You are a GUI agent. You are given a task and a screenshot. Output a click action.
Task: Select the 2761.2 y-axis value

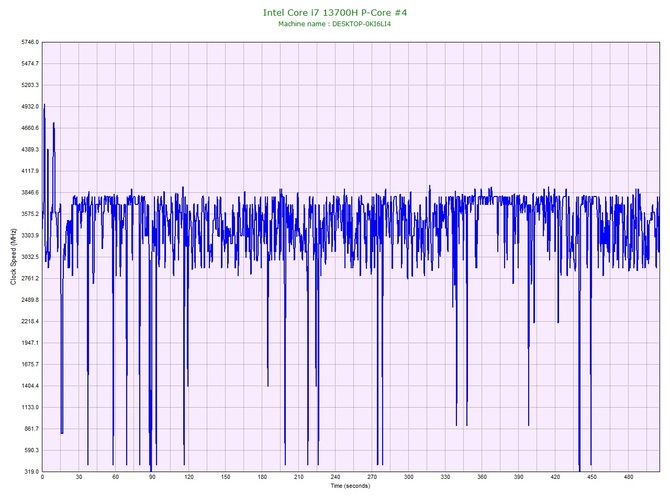30,278
